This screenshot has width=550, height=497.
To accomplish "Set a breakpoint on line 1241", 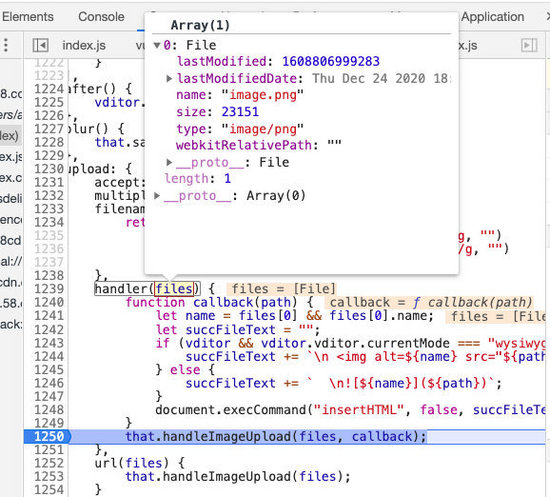I will 49,316.
